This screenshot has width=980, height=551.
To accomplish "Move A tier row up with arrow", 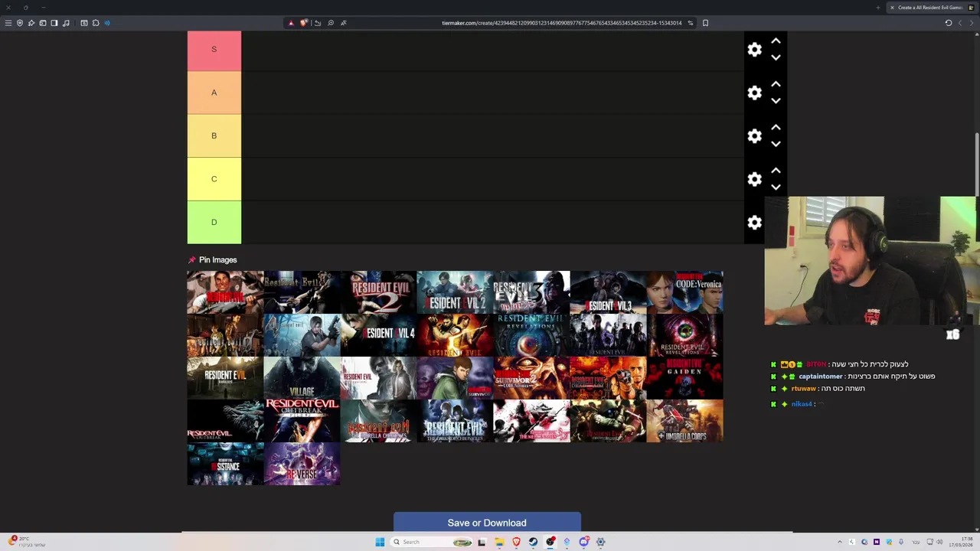I will 776,84.
